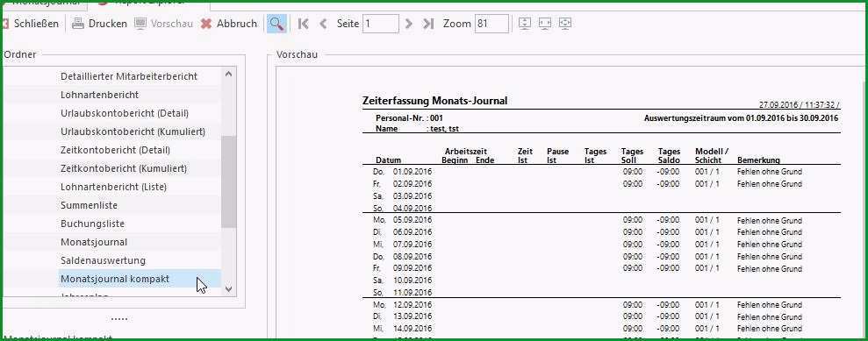
Task: Click the Sunday date 04.09.2016
Action: point(412,209)
